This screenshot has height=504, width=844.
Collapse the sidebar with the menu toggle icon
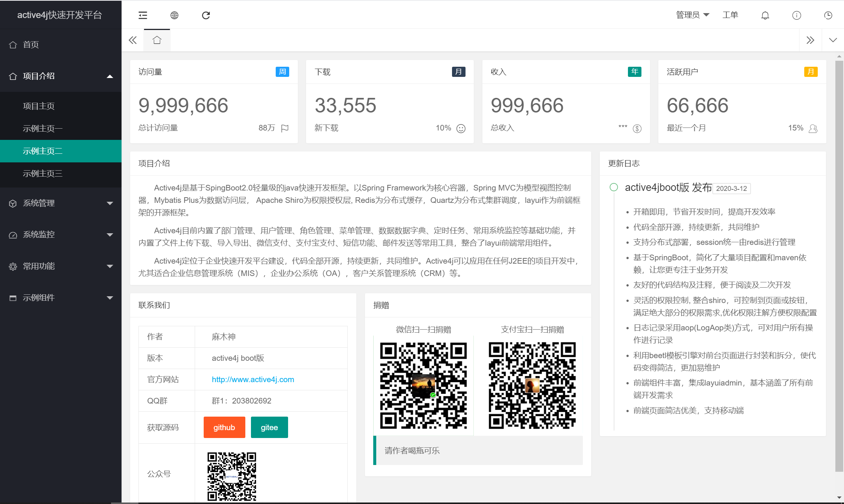click(x=143, y=15)
